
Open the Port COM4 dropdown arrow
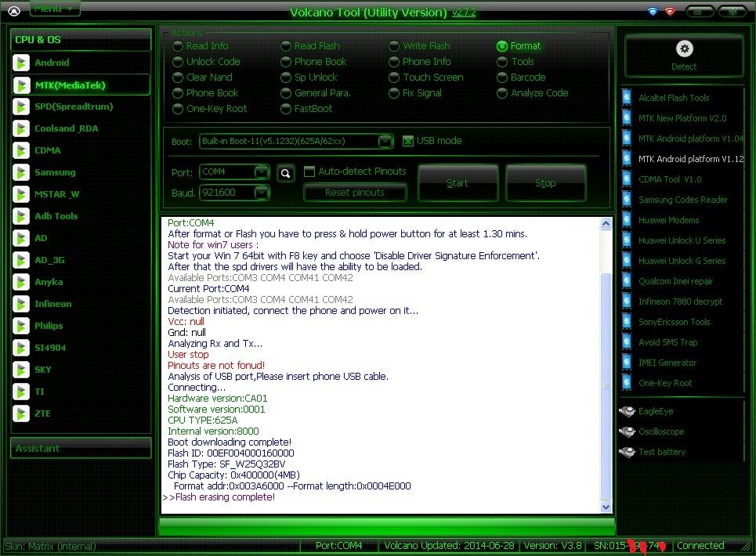[x=262, y=172]
